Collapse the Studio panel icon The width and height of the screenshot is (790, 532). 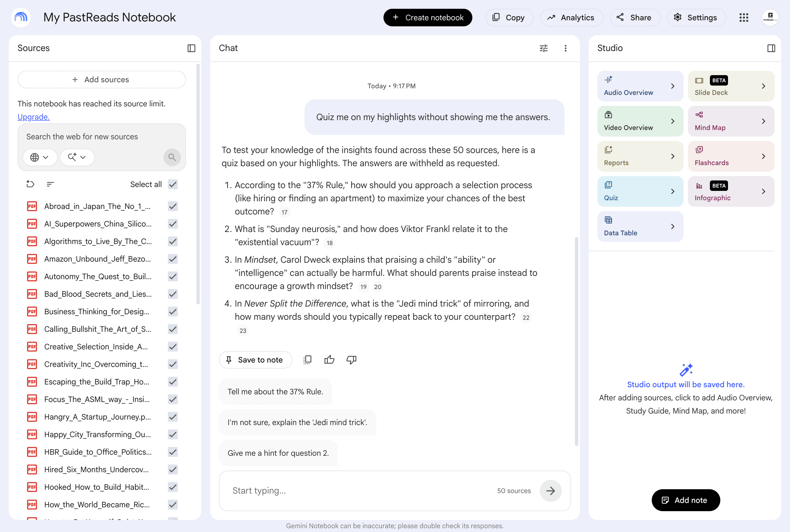(771, 48)
